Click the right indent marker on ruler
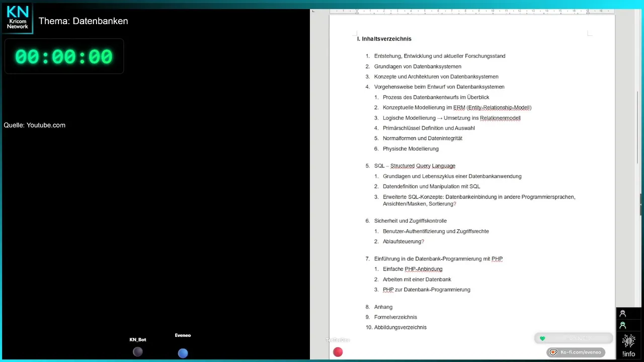 coord(588,12)
